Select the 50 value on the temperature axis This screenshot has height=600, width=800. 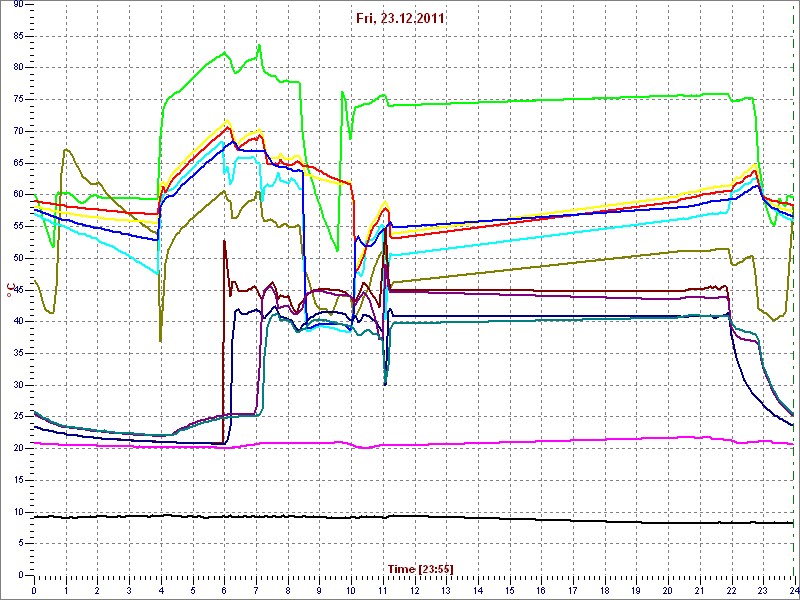(x=18, y=258)
